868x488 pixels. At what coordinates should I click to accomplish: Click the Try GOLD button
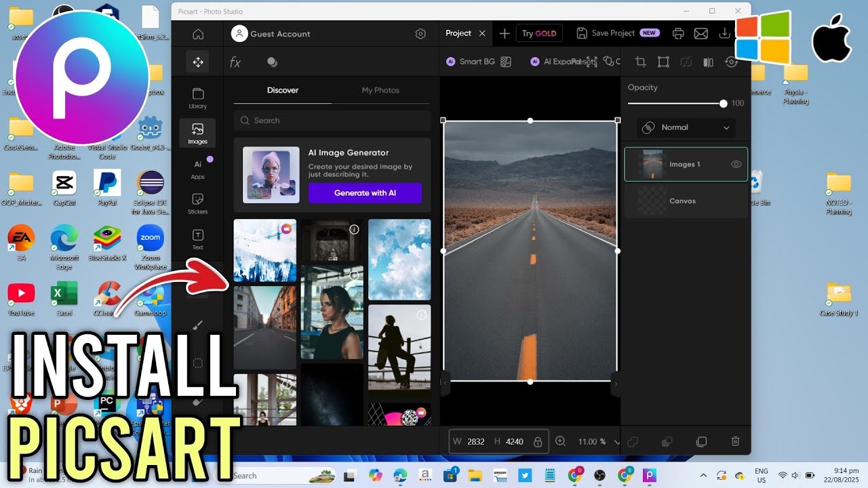point(539,33)
